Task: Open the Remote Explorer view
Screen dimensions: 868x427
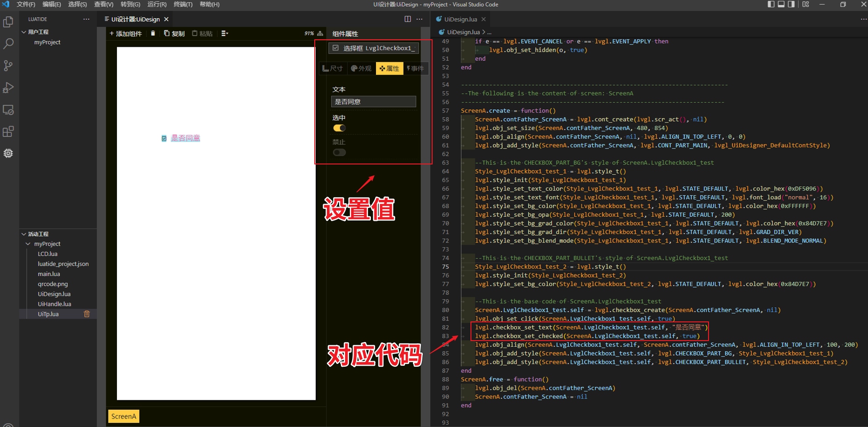Action: pyautogui.click(x=8, y=110)
